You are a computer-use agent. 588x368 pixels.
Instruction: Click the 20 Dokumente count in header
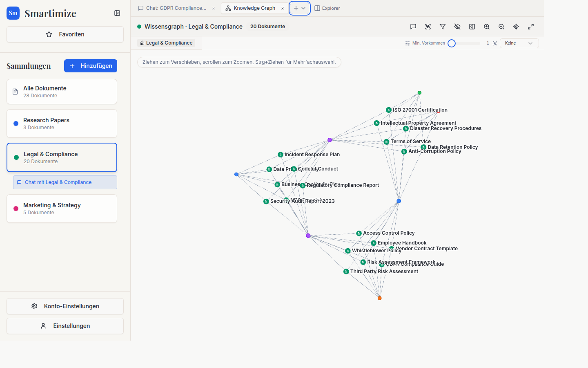[268, 27]
